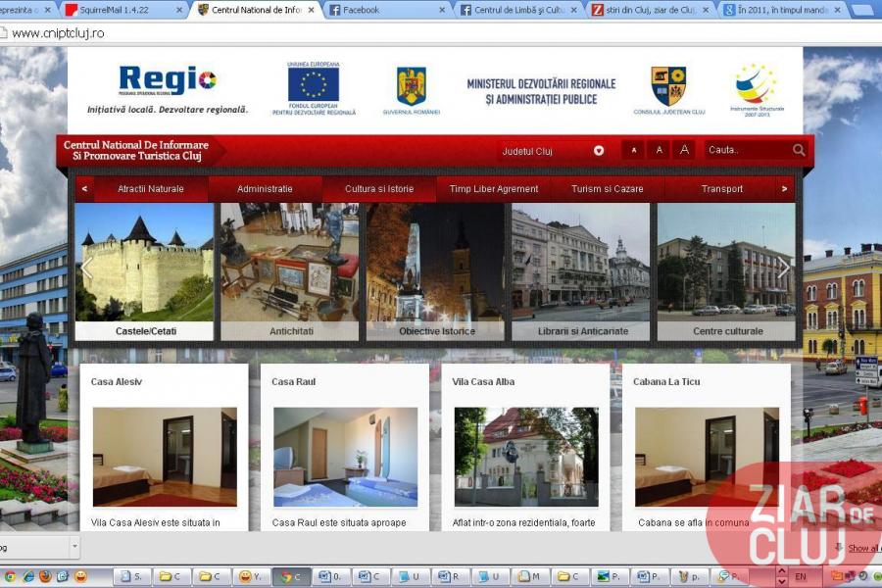
Task: Open the Centre culturale tile
Action: [727, 271]
